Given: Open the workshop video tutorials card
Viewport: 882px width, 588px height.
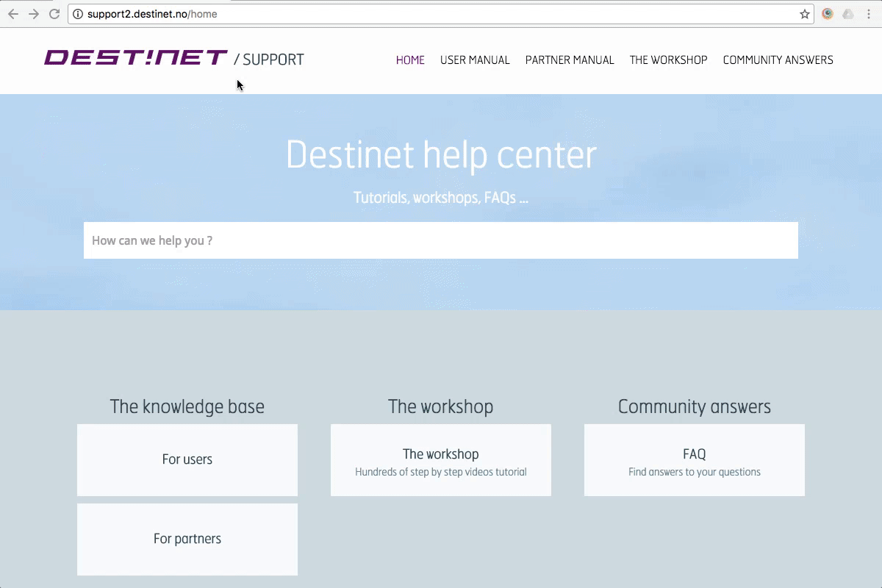Looking at the screenshot, I should click(441, 460).
